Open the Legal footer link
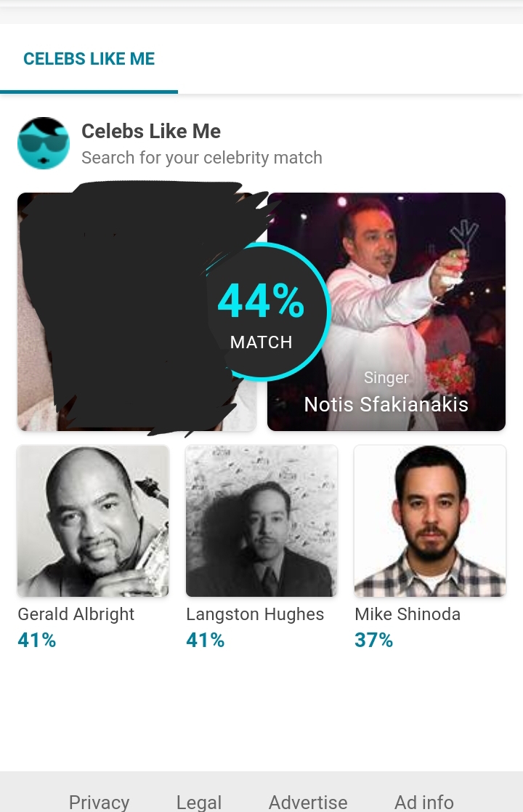The height and width of the screenshot is (812, 523). tap(199, 802)
